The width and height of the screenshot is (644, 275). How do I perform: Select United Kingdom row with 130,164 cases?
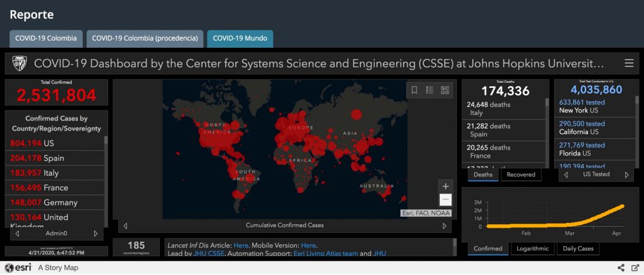pos(54,218)
